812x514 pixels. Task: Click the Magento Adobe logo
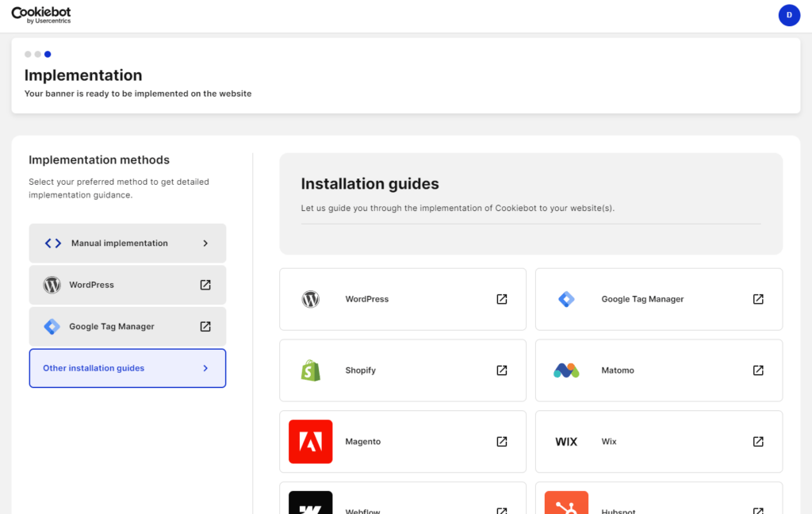coord(311,442)
